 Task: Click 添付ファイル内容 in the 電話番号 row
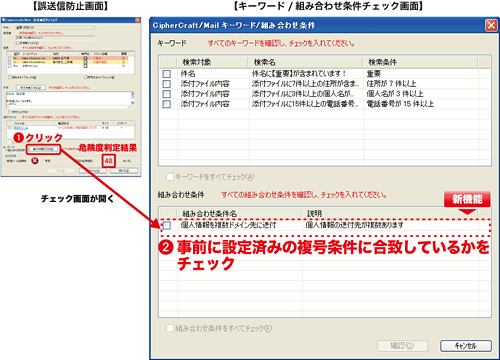(205, 104)
